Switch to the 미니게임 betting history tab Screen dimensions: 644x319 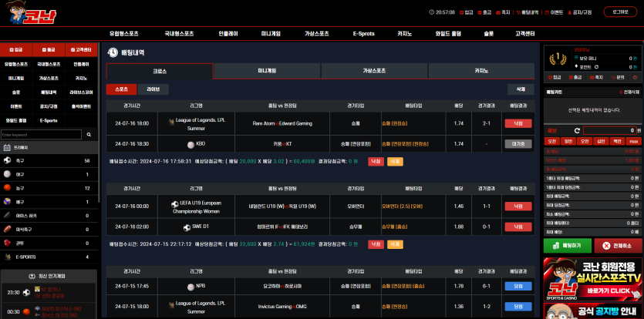tap(267, 71)
